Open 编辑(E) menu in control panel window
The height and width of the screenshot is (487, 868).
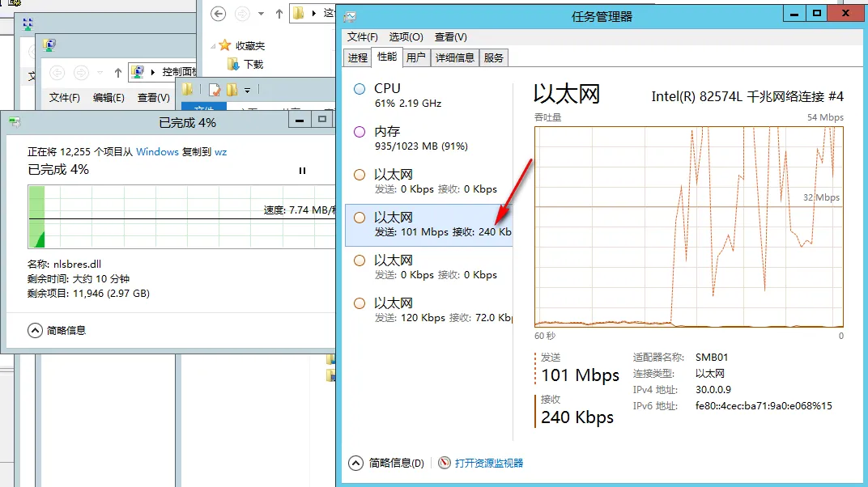pyautogui.click(x=108, y=98)
